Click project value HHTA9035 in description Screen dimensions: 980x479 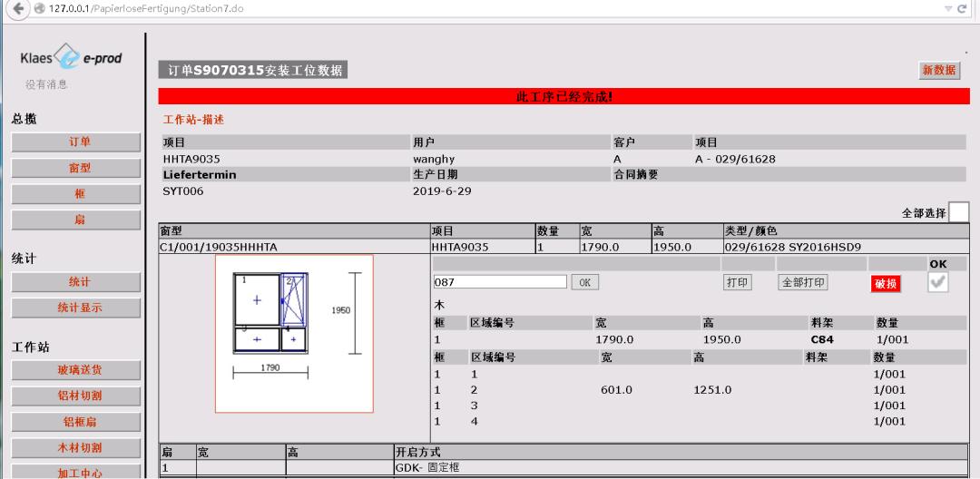(191, 160)
